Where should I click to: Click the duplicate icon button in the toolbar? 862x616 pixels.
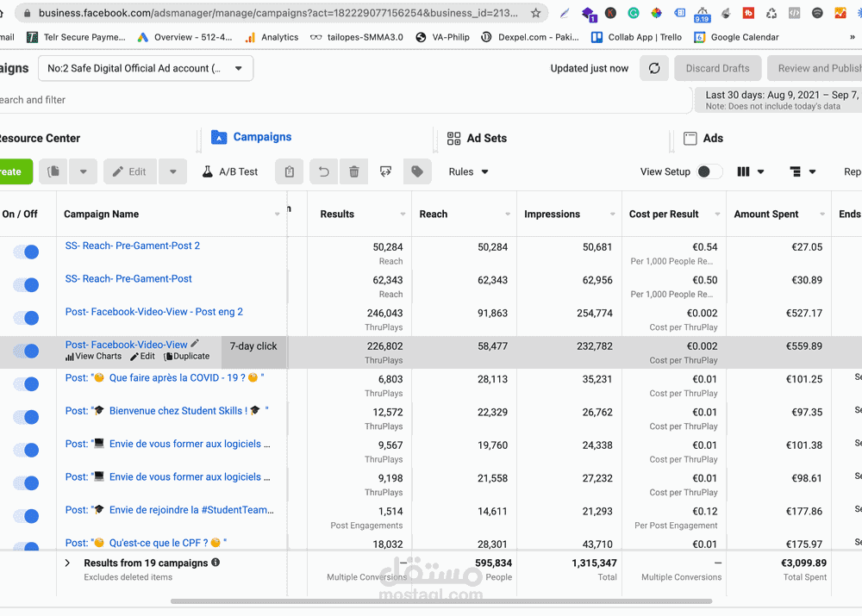53,171
